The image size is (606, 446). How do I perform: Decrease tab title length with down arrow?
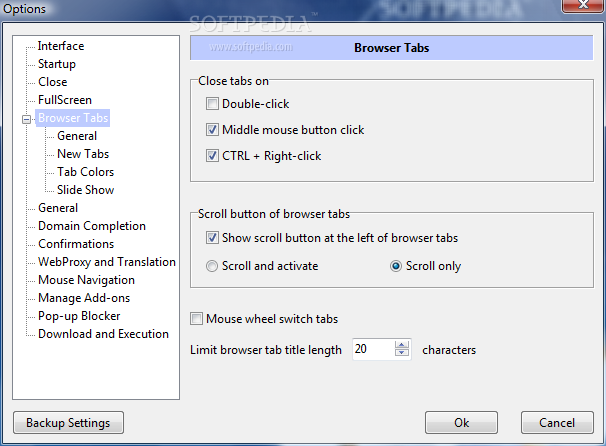pos(402,354)
